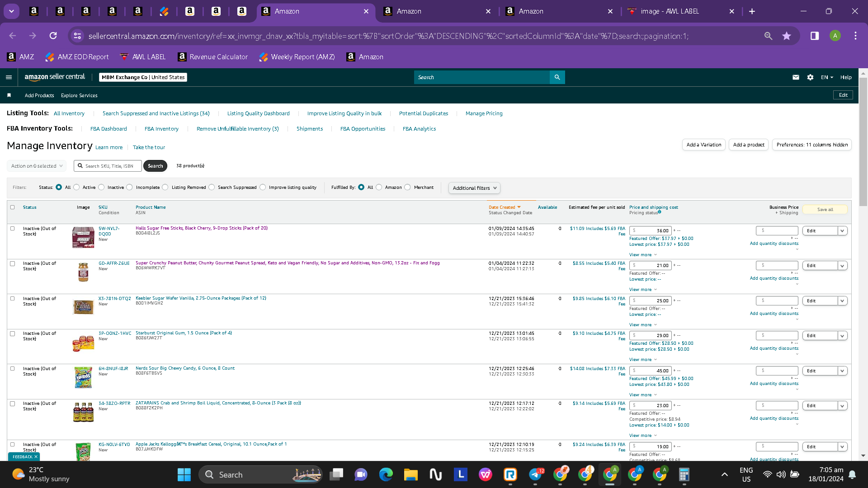868x488 pixels.
Task: Open the Revenue Calculator bookmark
Action: tap(213, 57)
